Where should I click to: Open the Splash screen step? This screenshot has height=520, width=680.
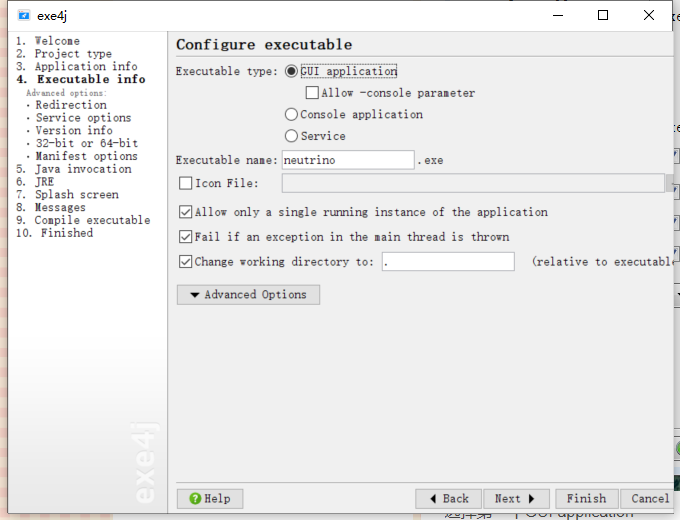(x=76, y=195)
